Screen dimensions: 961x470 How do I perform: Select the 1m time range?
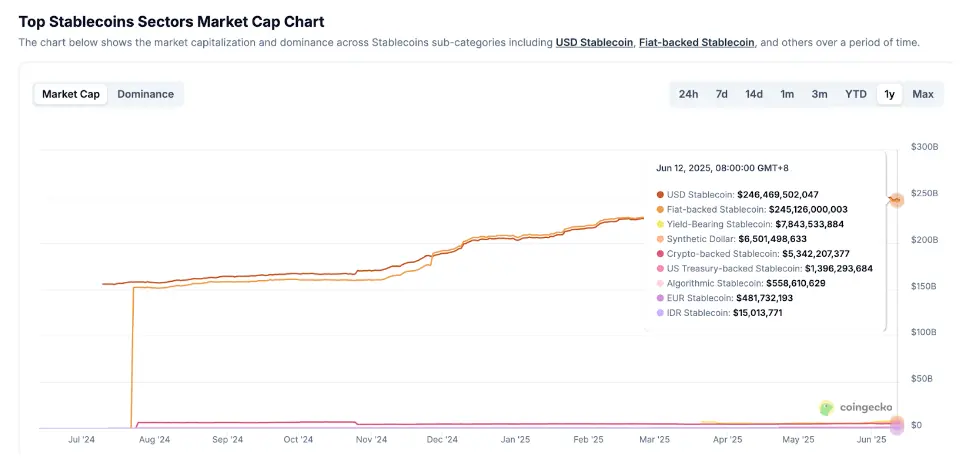coord(787,94)
